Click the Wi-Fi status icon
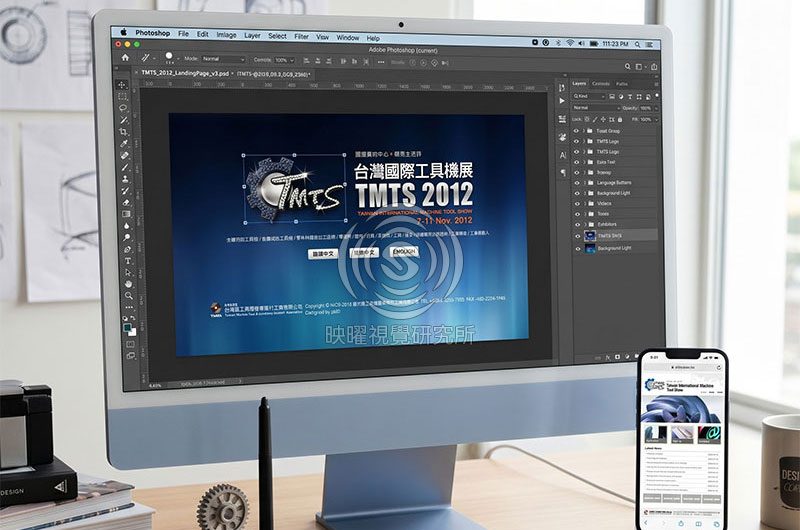The image size is (800, 530). coord(570,43)
